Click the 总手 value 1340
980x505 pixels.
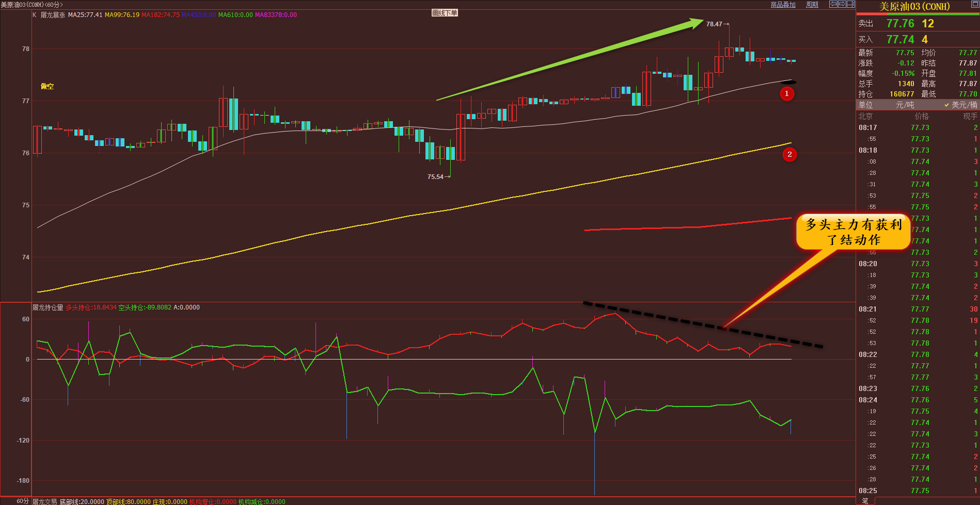(x=906, y=84)
